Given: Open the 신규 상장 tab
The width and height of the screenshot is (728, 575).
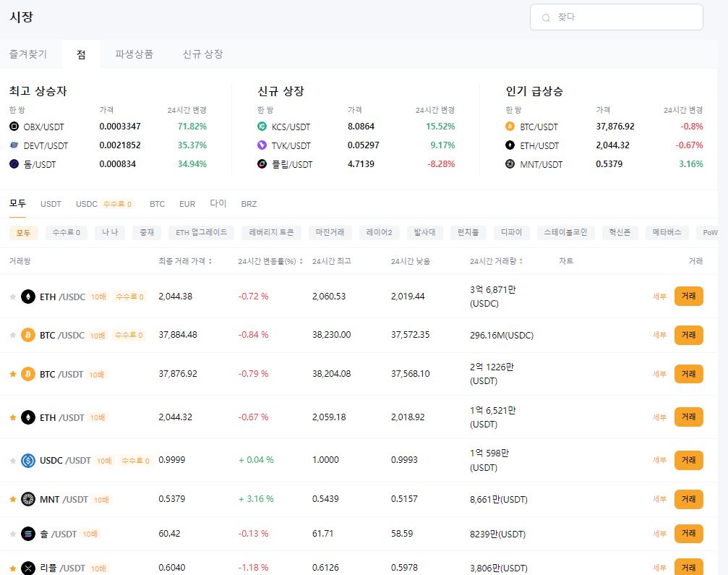Looking at the screenshot, I should (203, 54).
